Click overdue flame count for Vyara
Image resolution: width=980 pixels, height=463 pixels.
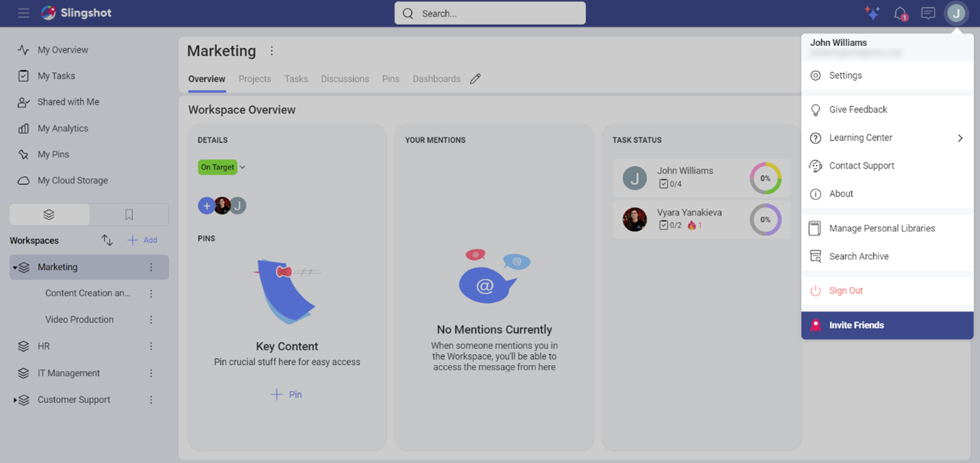694,225
